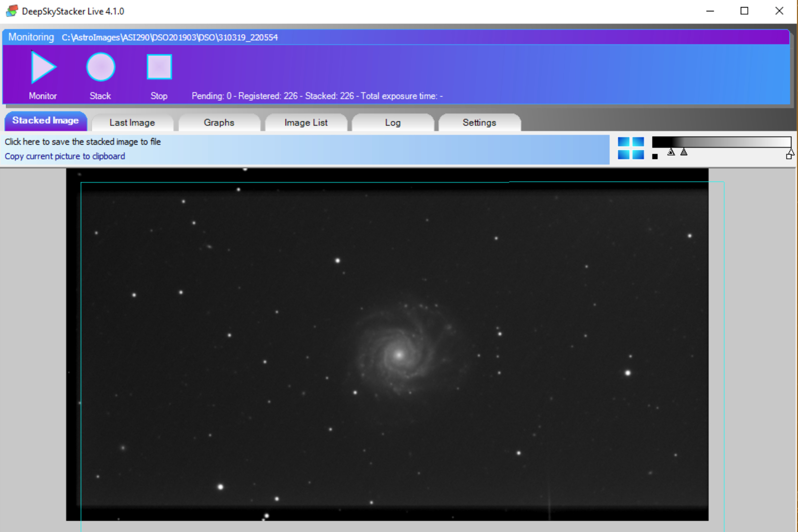Click the white square at gradient's right end
Viewport: 798px width, 532px height.
[789, 157]
